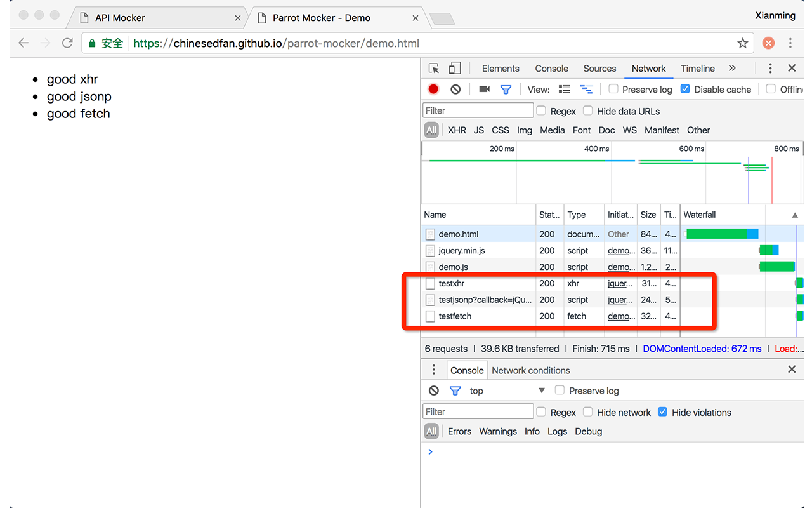
Task: Click the red extension icon in the toolbar
Action: pos(768,43)
